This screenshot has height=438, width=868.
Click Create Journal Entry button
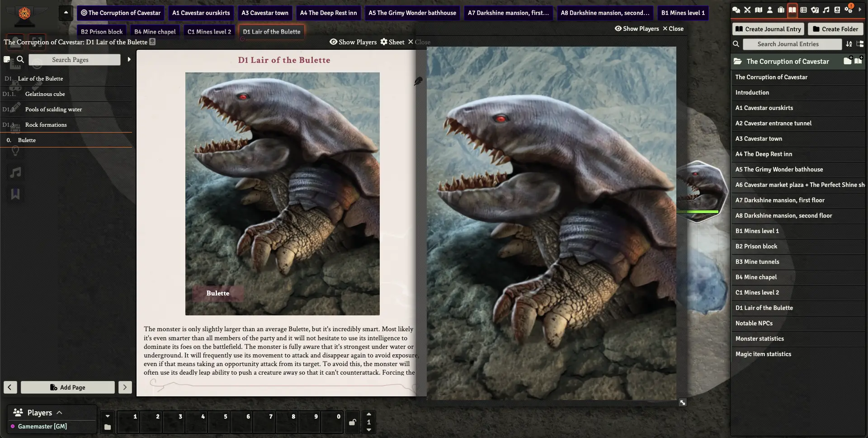[x=768, y=29]
